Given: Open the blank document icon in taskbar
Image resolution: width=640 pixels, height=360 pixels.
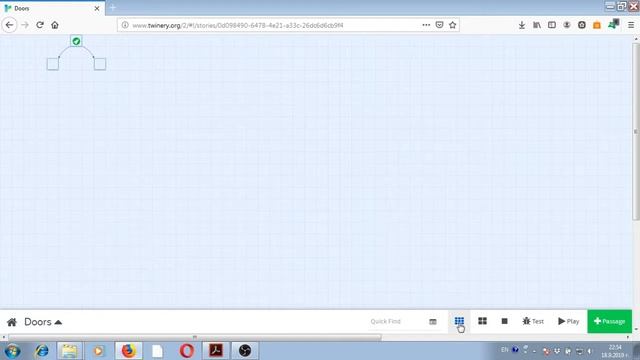Looking at the screenshot, I should click(157, 351).
